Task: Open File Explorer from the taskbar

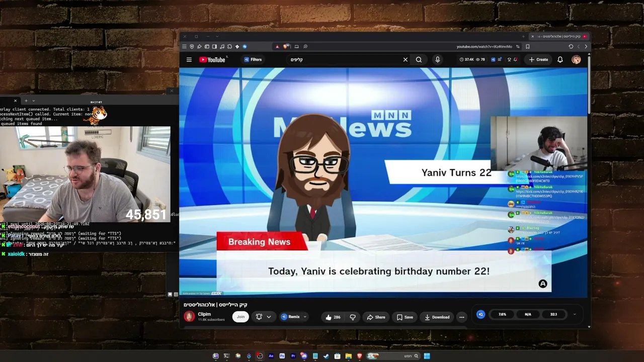Action: (x=348, y=356)
